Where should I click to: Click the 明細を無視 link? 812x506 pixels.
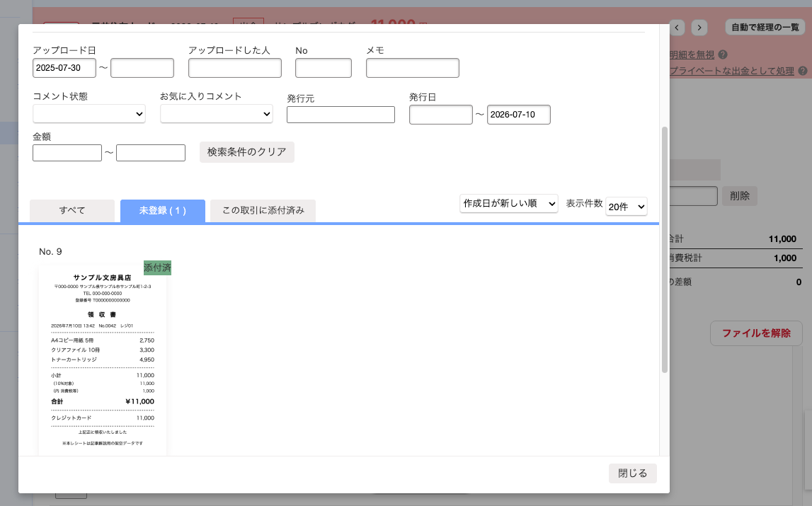tap(692, 55)
